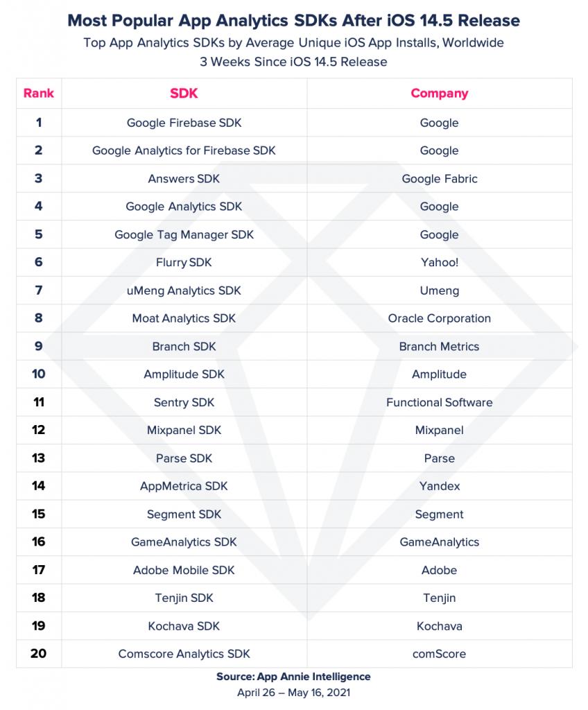Click the SDK column header
The height and width of the screenshot is (710, 588).
(x=184, y=94)
